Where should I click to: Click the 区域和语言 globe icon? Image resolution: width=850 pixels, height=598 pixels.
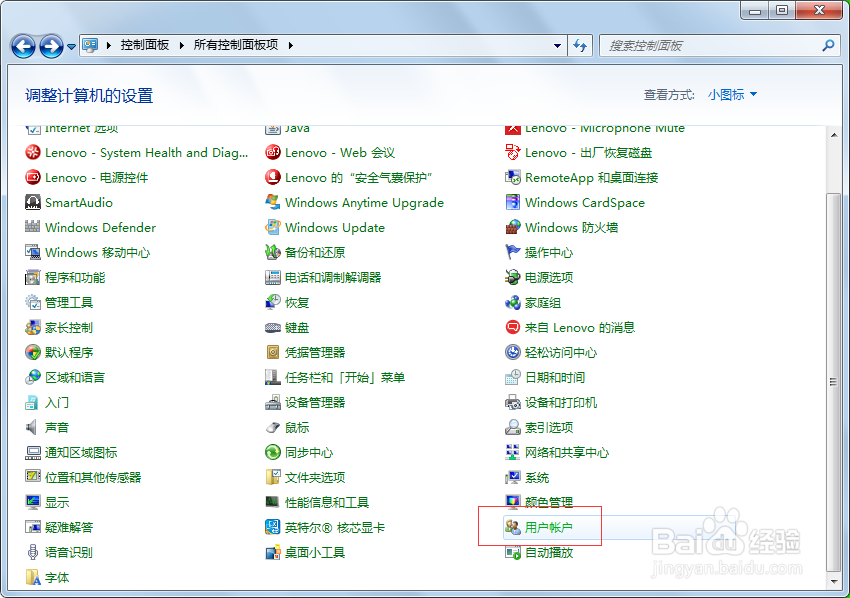[x=33, y=377]
